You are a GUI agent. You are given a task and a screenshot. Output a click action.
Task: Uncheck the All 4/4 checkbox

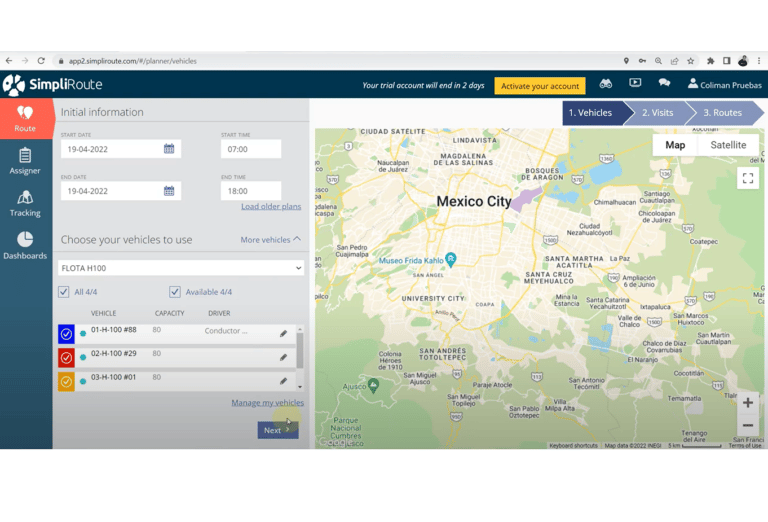[x=64, y=292]
